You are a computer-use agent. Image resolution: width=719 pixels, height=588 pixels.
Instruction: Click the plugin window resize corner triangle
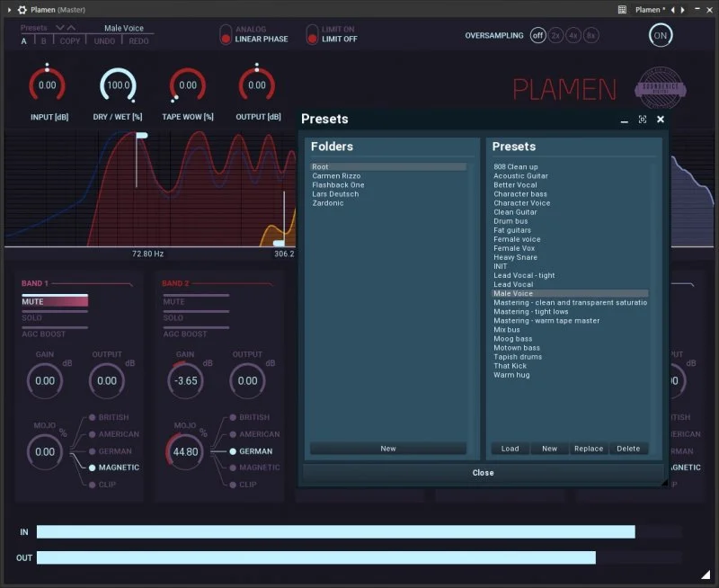pos(706,575)
